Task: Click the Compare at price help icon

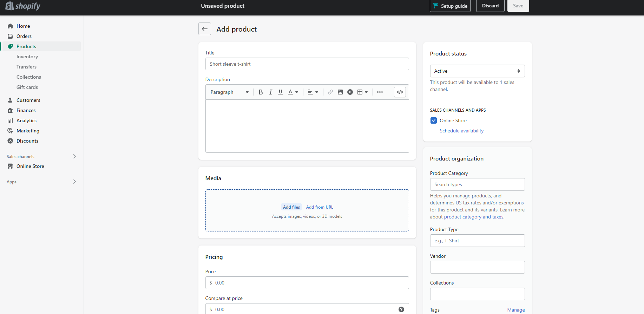Action: pos(401,309)
